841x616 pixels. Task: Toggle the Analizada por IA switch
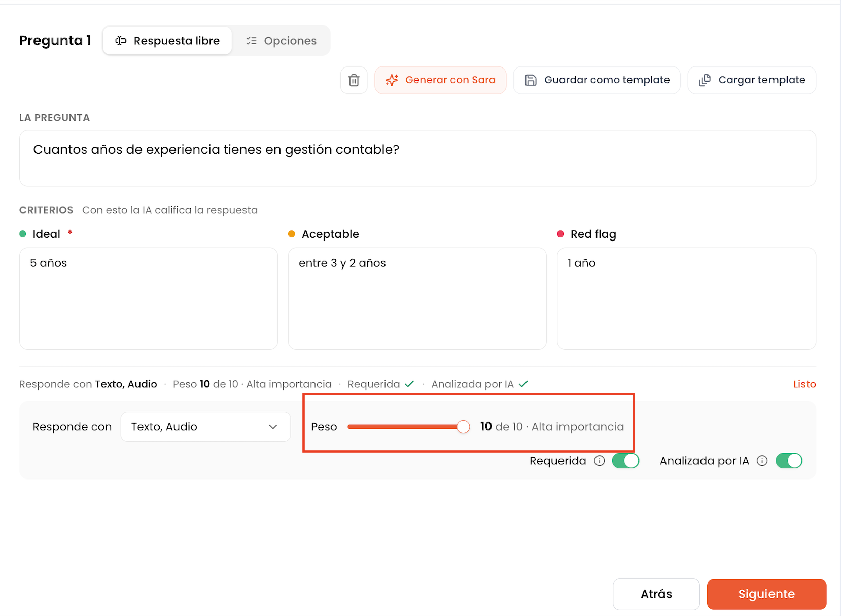tap(789, 461)
